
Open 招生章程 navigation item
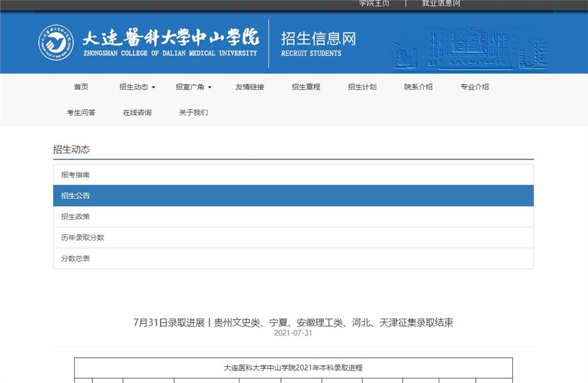coord(306,87)
